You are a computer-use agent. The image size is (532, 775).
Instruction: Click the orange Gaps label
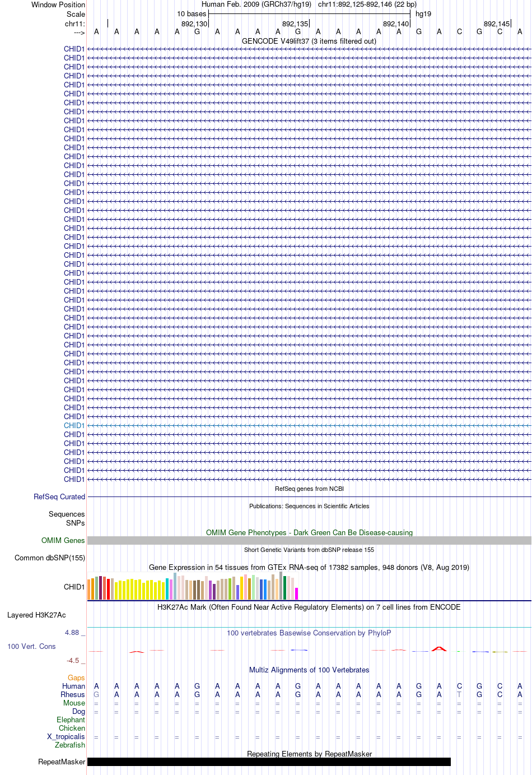(77, 677)
